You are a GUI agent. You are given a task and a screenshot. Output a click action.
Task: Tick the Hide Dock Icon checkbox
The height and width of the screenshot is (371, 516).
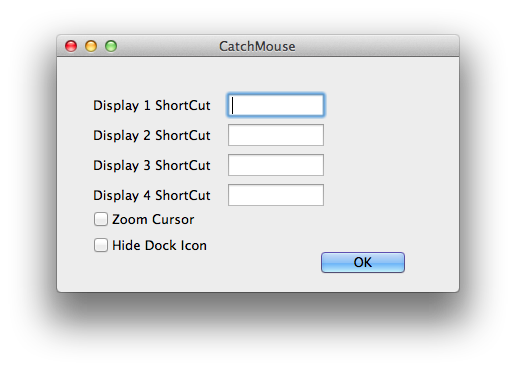[101, 245]
